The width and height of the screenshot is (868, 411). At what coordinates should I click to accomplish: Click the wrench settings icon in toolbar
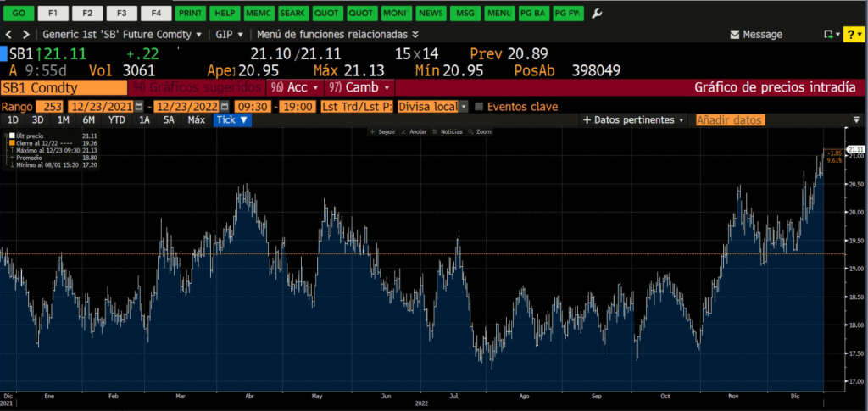click(597, 14)
